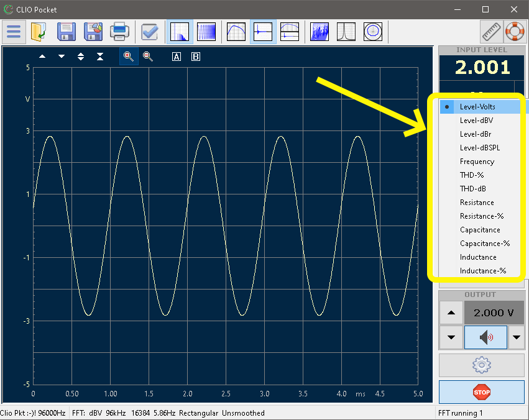The image size is (529, 420).
Task: Select the impulse time-domain view icon
Action: click(x=263, y=32)
